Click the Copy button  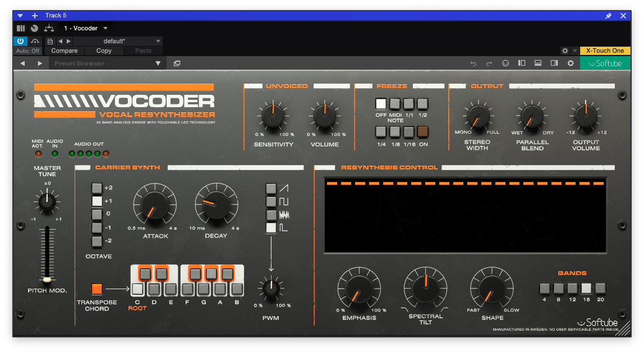click(x=104, y=51)
